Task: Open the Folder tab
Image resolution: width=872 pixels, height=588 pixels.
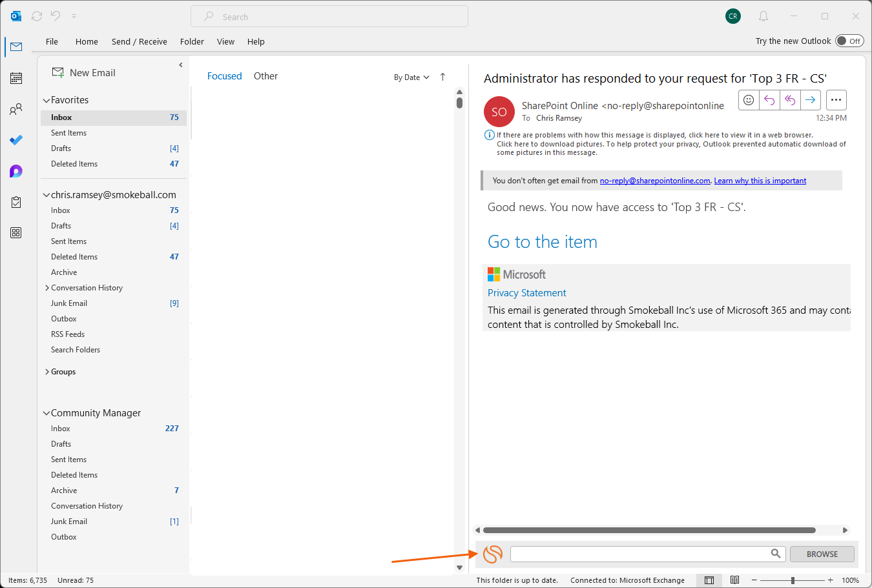Action: [192, 41]
